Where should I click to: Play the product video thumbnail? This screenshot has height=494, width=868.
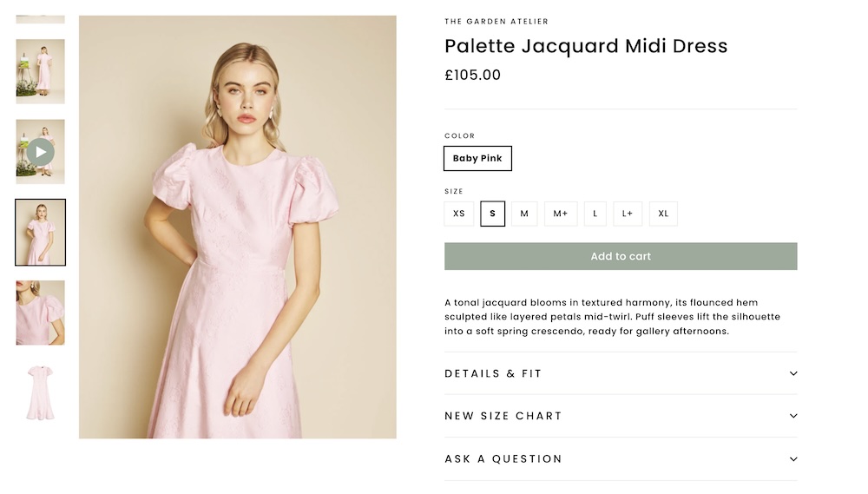tap(40, 152)
